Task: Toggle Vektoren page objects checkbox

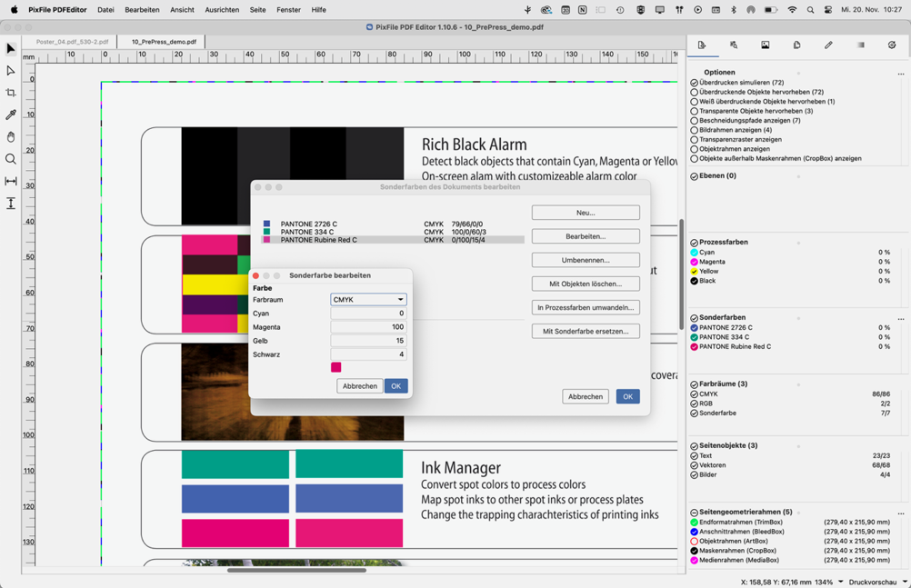Action: [695, 465]
